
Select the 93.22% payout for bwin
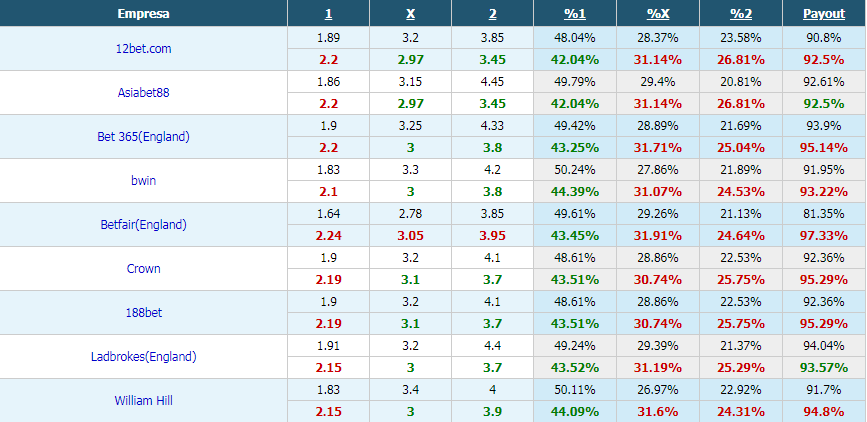824,192
